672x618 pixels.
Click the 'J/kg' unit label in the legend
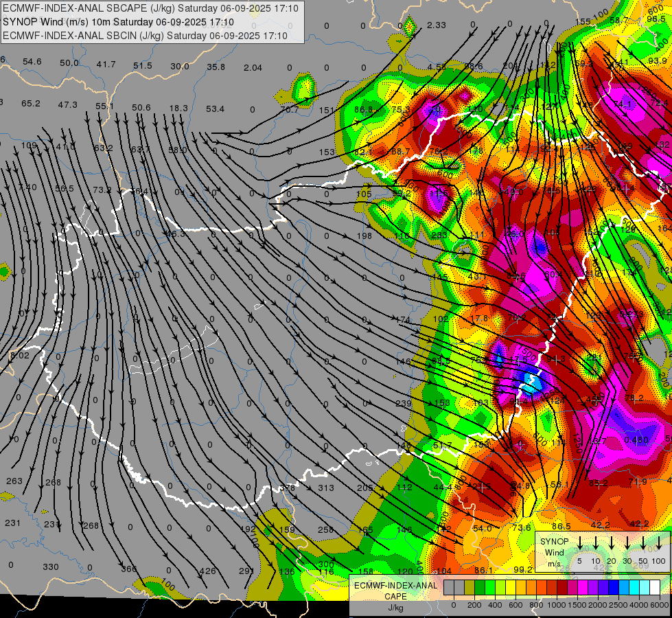[395, 607]
